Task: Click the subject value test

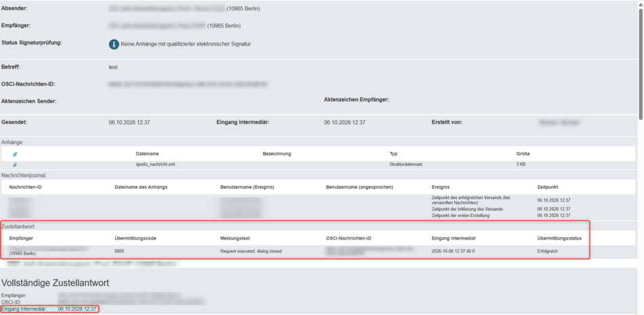Action: coord(113,67)
